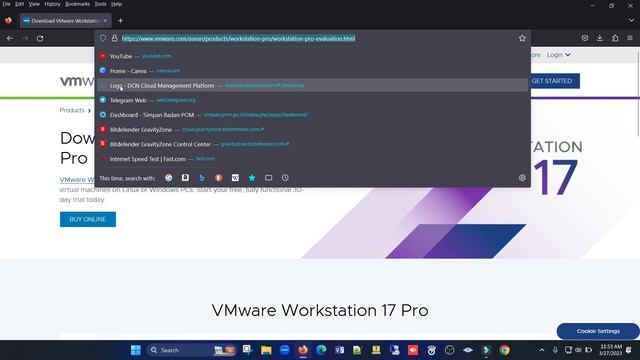Open a new browser tab
This screenshot has width=640, height=360.
120,20
